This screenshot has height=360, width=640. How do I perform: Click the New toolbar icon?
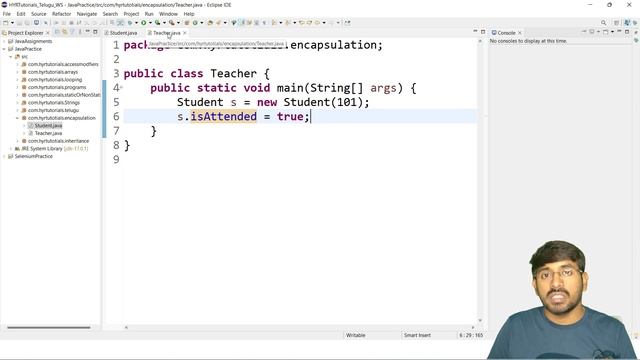pos(6,23)
